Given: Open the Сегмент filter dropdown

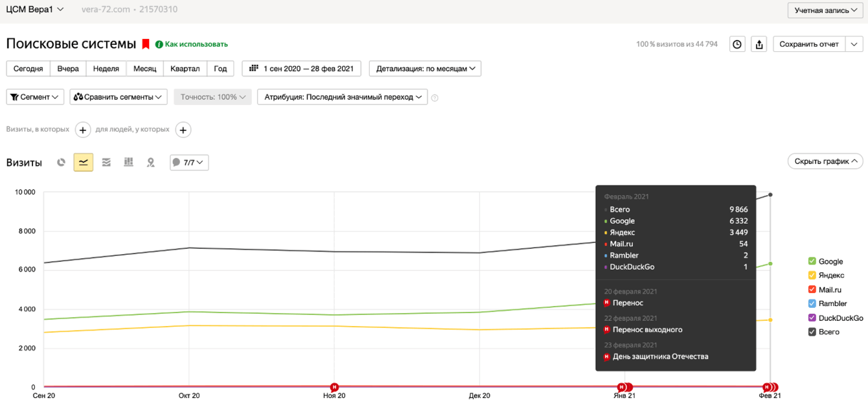Looking at the screenshot, I should pos(35,97).
